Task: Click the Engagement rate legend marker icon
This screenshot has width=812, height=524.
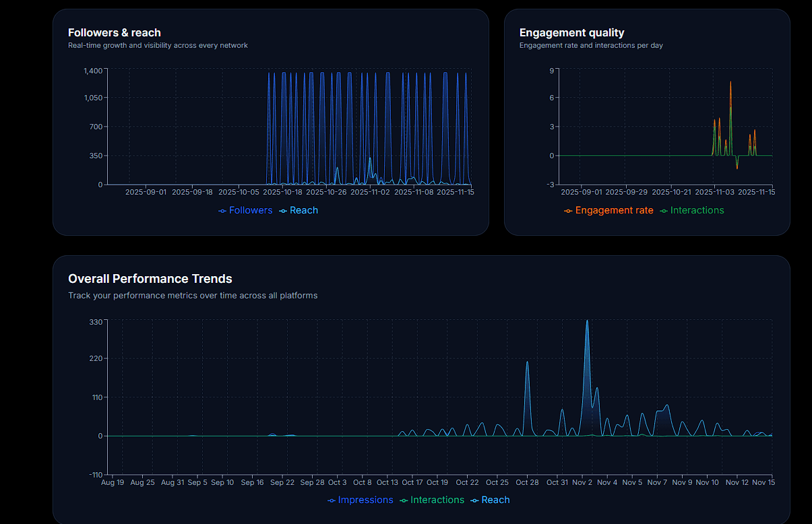Action: [x=568, y=210]
